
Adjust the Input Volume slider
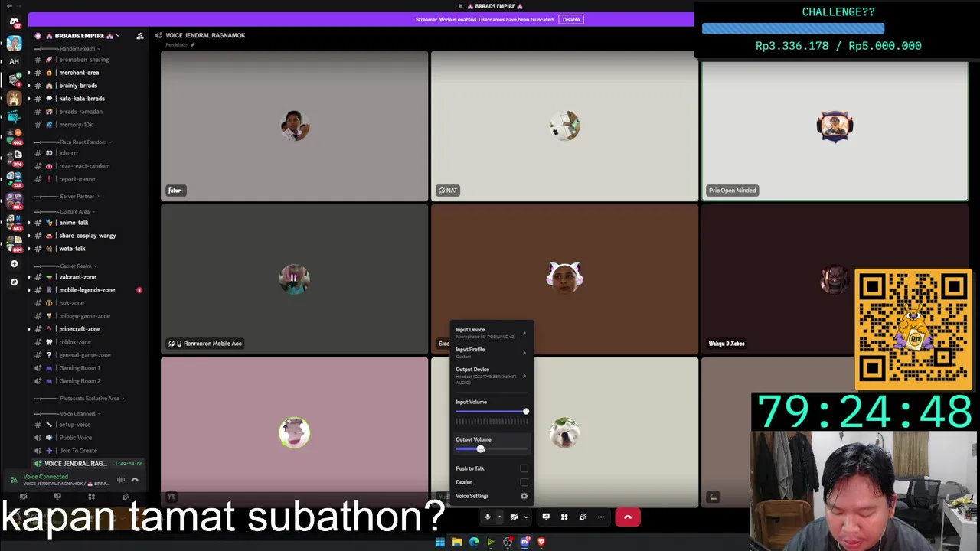[491, 412]
